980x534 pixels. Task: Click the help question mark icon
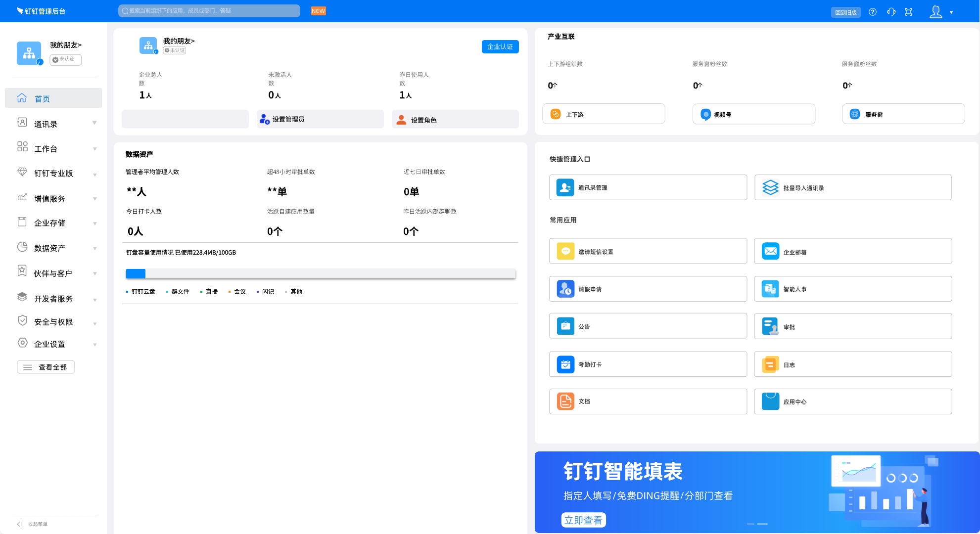[873, 11]
